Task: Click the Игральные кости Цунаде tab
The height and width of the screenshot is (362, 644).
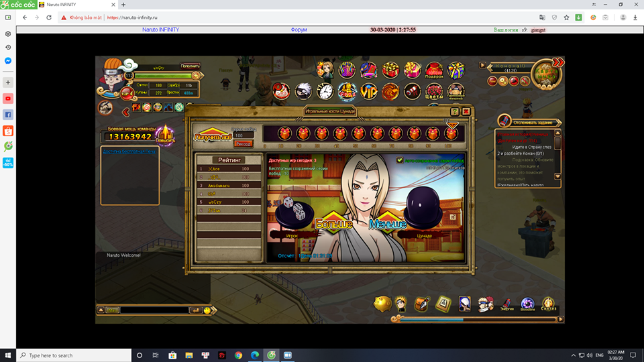Action: coord(330,111)
